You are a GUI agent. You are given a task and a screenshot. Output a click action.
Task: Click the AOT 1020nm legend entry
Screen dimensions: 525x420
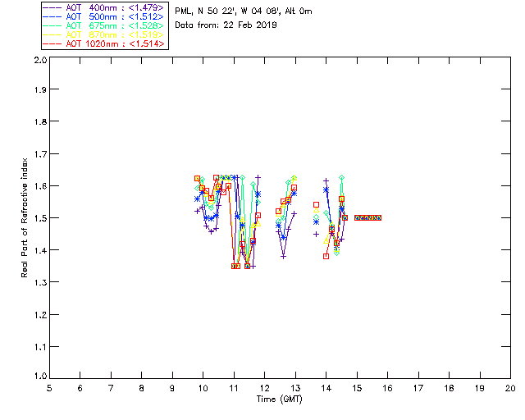coord(104,43)
